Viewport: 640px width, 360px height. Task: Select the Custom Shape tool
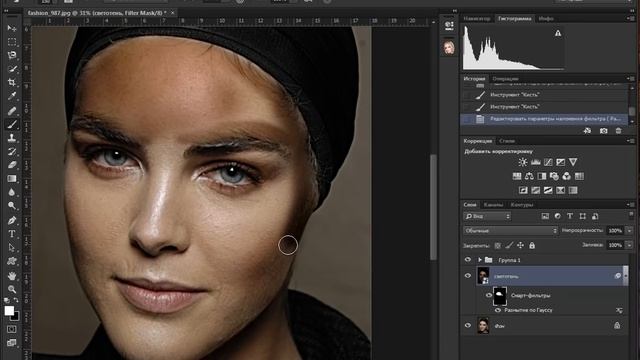12,261
